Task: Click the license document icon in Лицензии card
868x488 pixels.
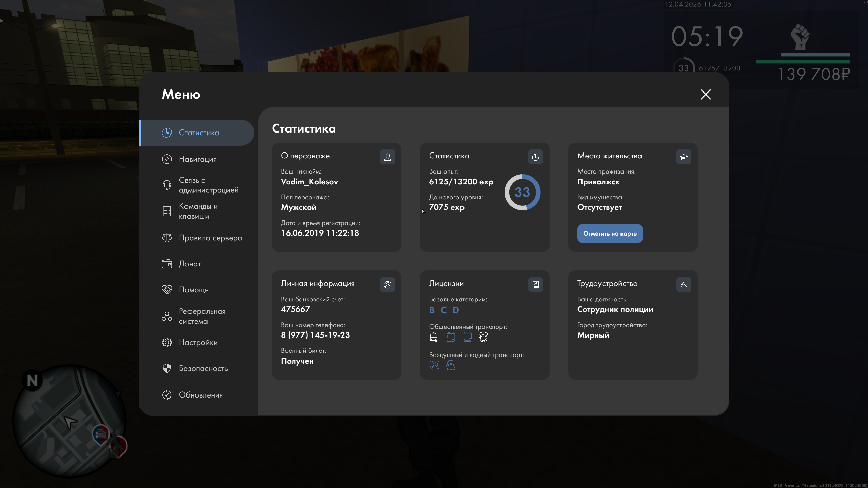Action: [535, 285]
